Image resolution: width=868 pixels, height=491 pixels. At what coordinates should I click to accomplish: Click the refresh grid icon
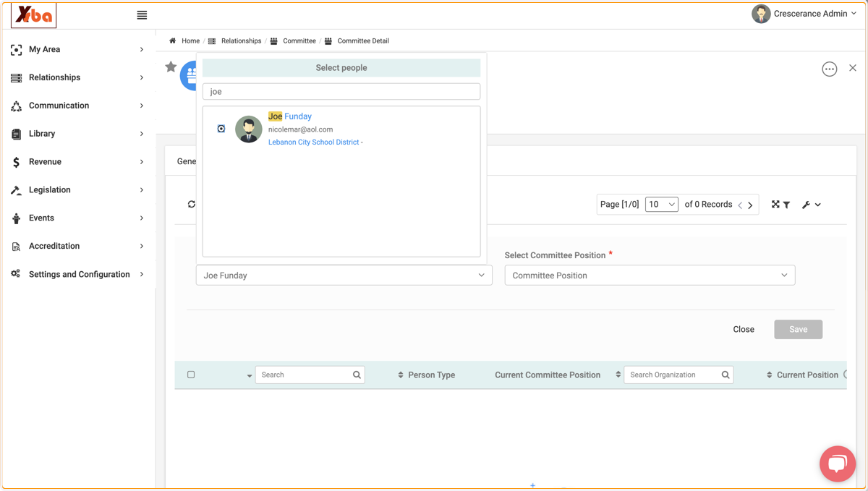pyautogui.click(x=192, y=204)
